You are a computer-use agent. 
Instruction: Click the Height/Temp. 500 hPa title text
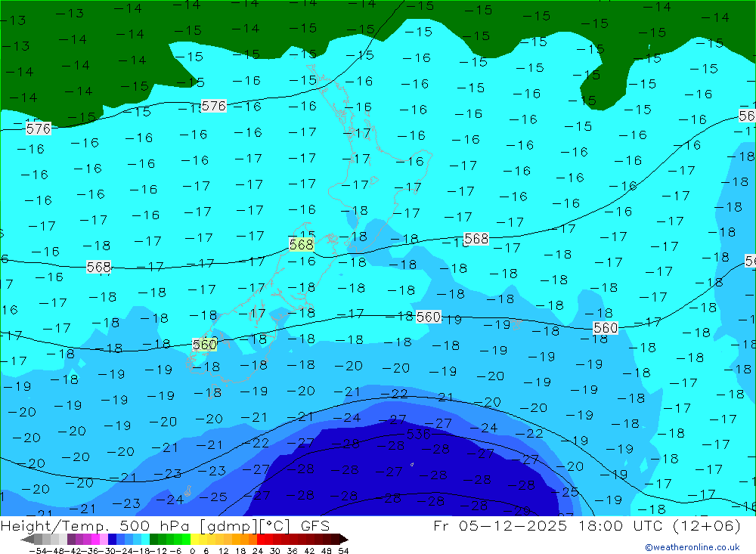click(x=98, y=525)
